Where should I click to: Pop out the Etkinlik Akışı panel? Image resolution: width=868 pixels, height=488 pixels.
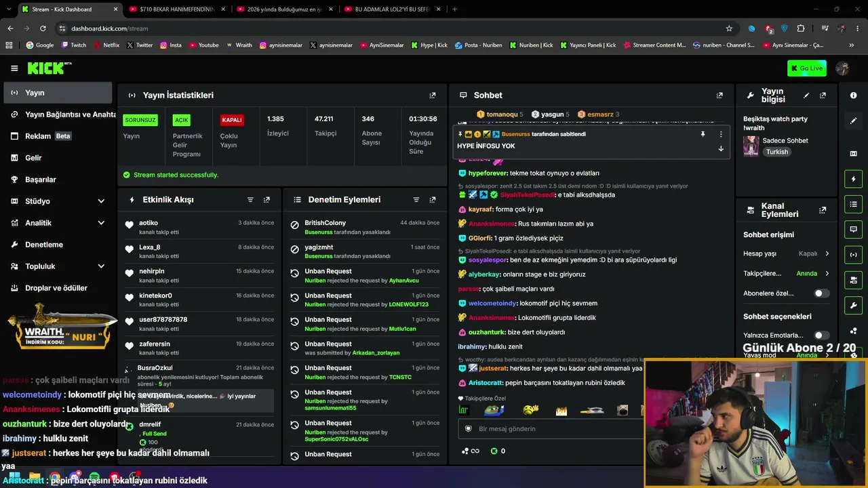pyautogui.click(x=267, y=200)
